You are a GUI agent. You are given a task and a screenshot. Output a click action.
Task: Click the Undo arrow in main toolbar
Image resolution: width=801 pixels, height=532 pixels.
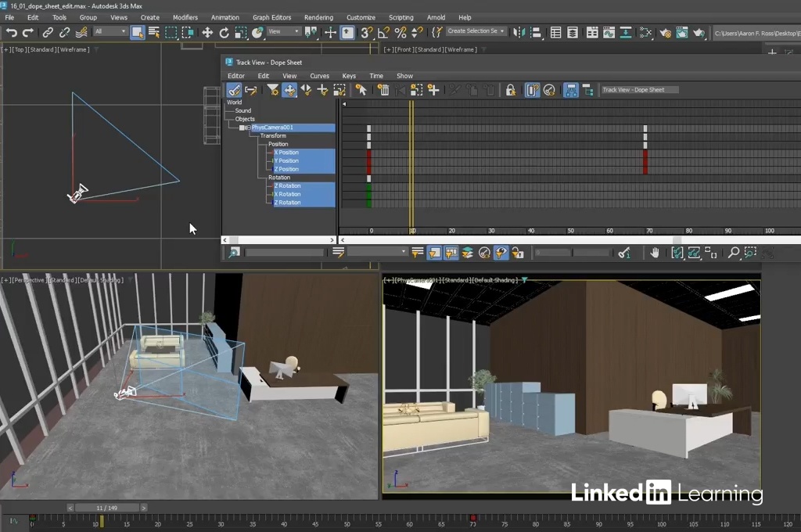point(11,33)
